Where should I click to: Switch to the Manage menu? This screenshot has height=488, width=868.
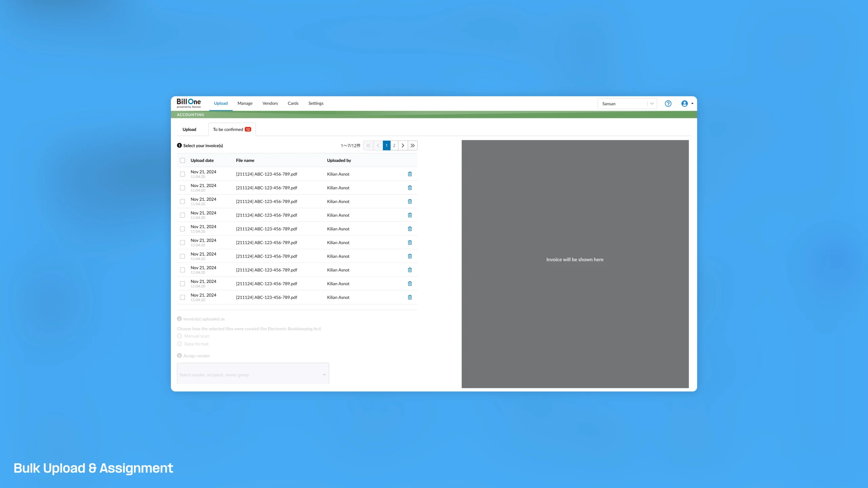(x=245, y=103)
